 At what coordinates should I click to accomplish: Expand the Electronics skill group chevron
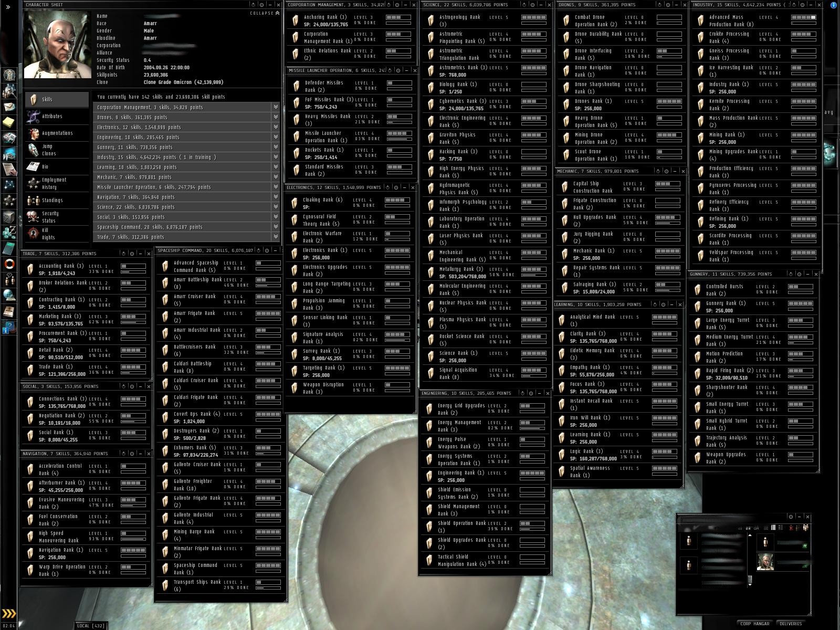[x=276, y=127]
